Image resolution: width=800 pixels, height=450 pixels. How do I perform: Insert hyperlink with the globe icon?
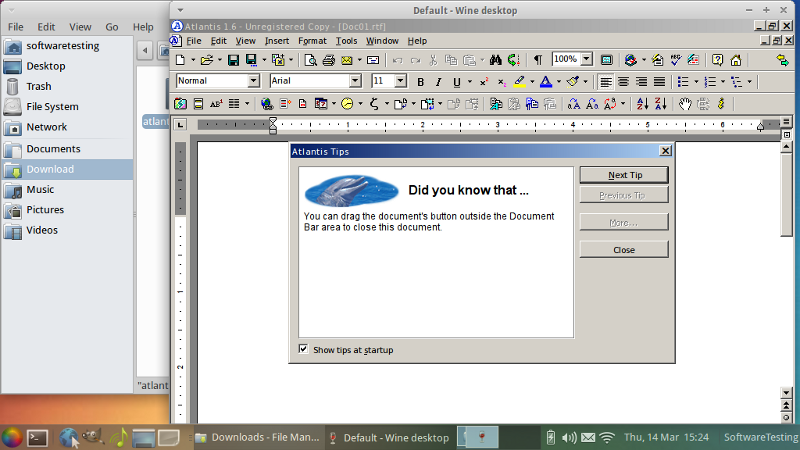pyautogui.click(x=266, y=104)
